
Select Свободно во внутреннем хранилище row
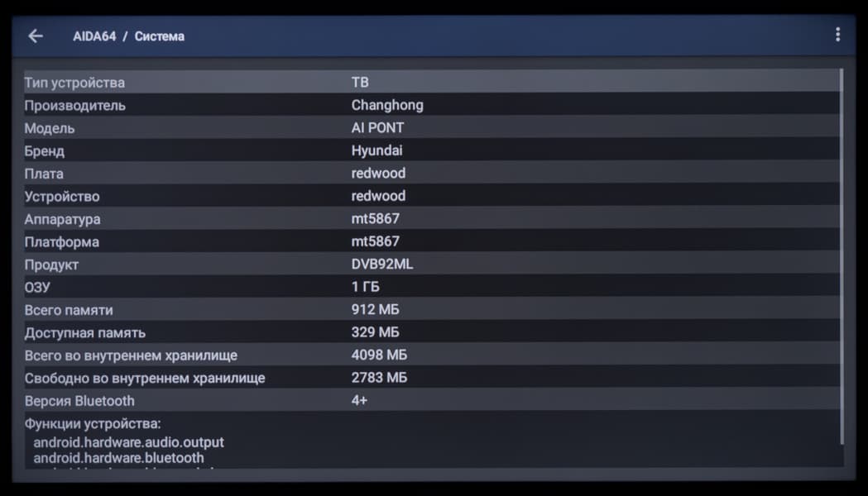tap(430, 378)
